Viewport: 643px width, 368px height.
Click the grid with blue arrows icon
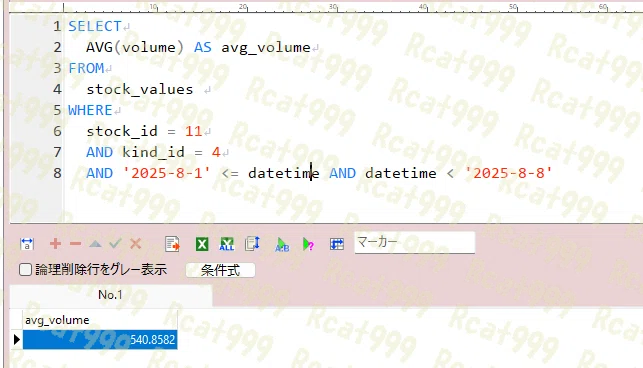337,244
